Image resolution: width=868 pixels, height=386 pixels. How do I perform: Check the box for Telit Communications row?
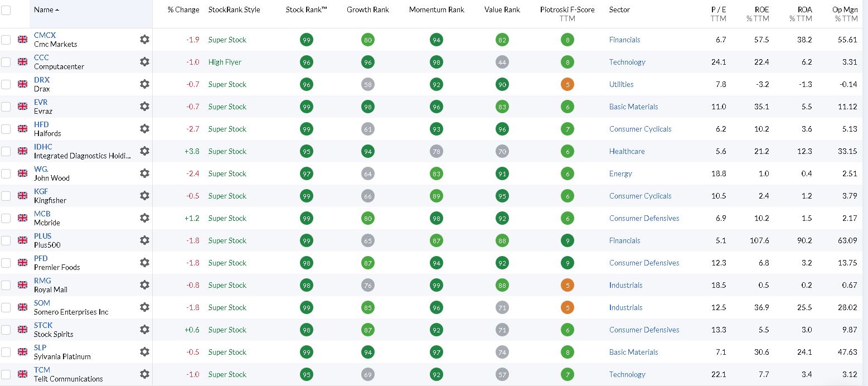(6, 374)
